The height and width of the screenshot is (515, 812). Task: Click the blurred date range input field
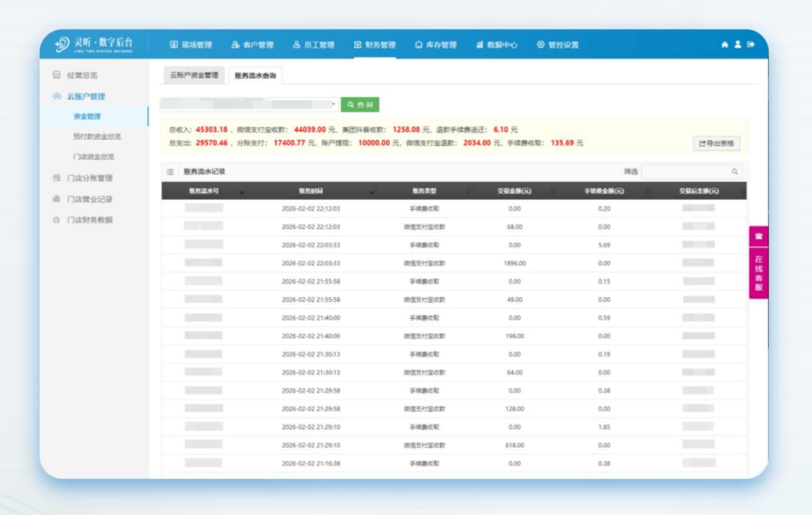pyautogui.click(x=214, y=105)
